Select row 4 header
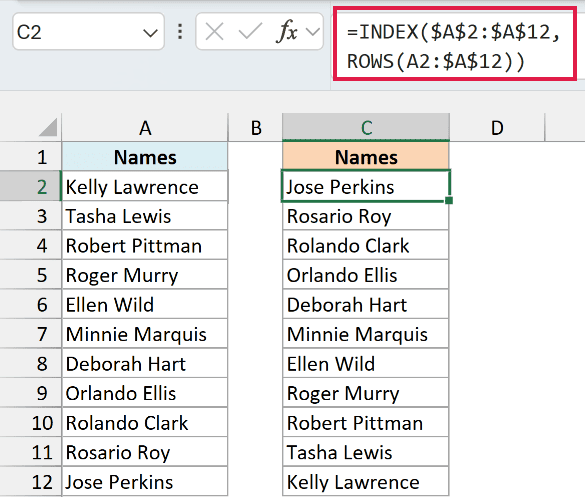Screen dimensions: 585x497 pos(31,245)
